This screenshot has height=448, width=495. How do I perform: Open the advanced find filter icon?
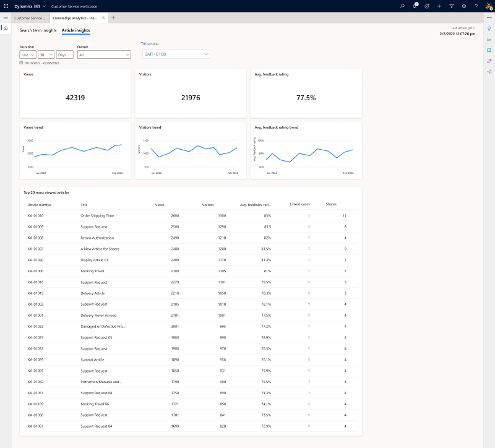tap(452, 6)
